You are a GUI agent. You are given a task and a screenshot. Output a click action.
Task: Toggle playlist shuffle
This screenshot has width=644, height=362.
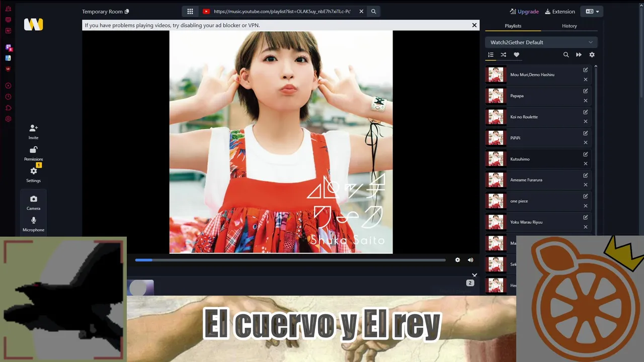tap(503, 55)
